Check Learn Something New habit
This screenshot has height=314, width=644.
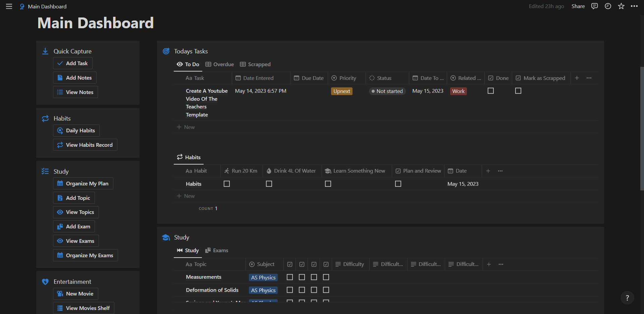point(328,184)
